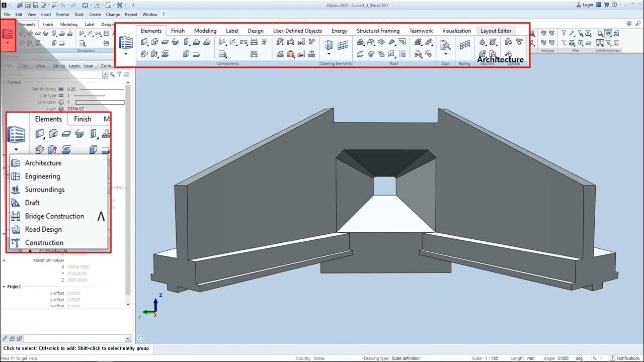The height and width of the screenshot is (362, 644).
Task: Open the Visualization ribbon tab
Action: pos(456,31)
